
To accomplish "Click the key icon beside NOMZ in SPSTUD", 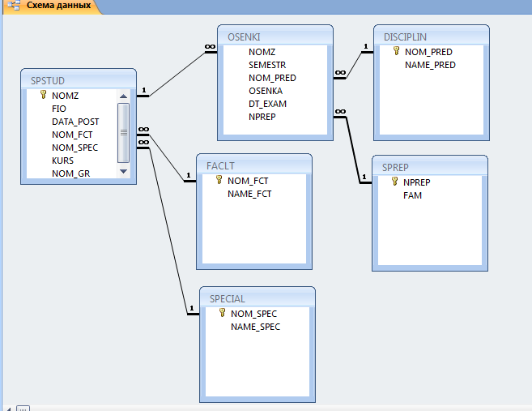I will (43, 94).
